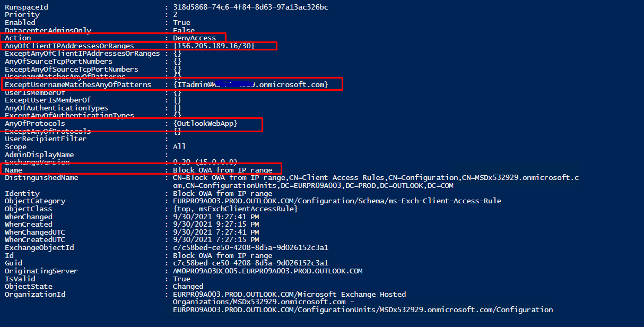Click the OriginatingServer hostname value

(267, 271)
